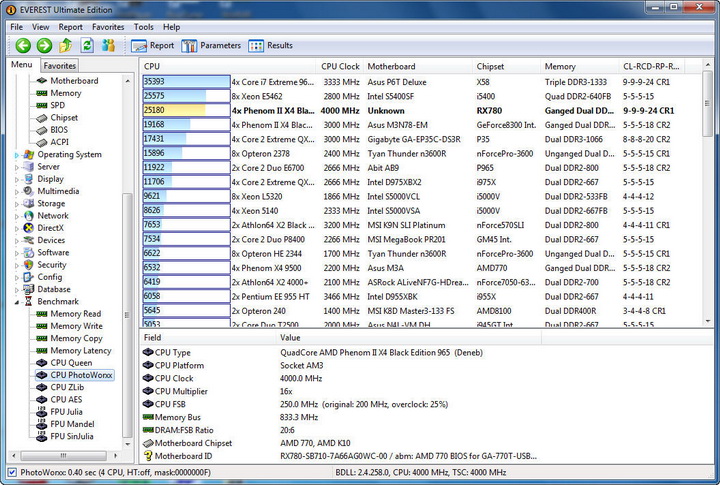This screenshot has height=485, width=720.
Task: Click the Operating System Windows flag icon
Action: click(x=28, y=154)
